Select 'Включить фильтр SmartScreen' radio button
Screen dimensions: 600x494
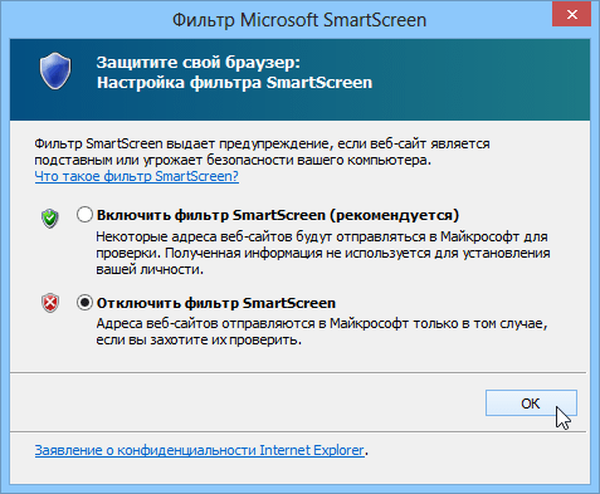[x=84, y=215]
